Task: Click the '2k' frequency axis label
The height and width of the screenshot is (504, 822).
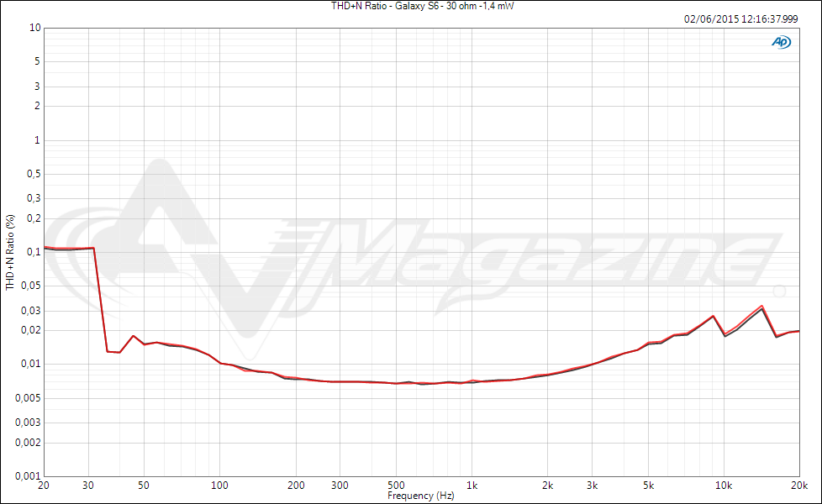Action: pos(548,486)
